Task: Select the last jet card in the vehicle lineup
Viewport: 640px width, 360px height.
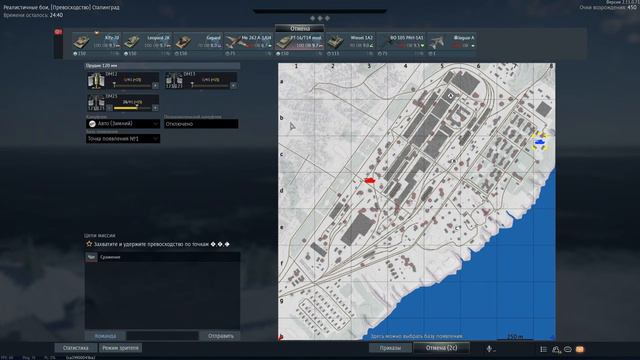Action: click(452, 44)
